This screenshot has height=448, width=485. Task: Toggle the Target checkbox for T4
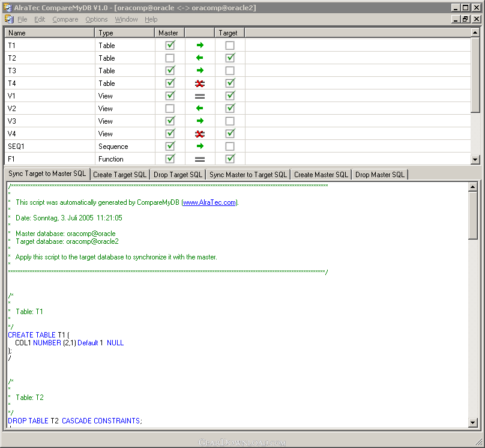tap(230, 83)
